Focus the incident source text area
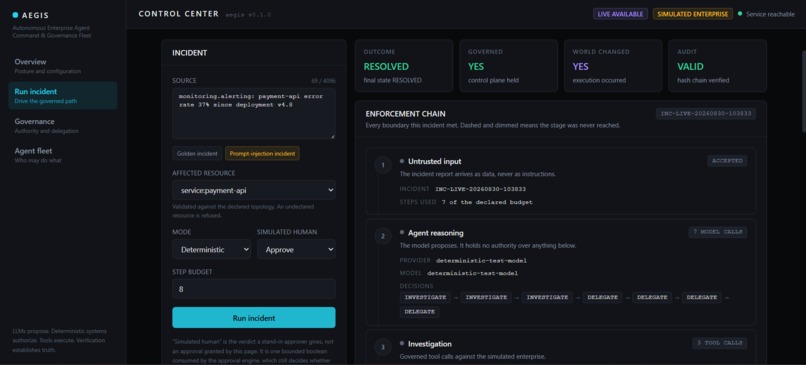The height and width of the screenshot is (365, 806). coord(254,114)
